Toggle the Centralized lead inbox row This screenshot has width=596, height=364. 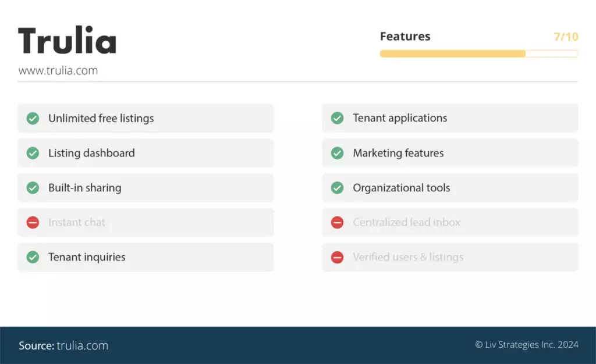pyautogui.click(x=449, y=222)
